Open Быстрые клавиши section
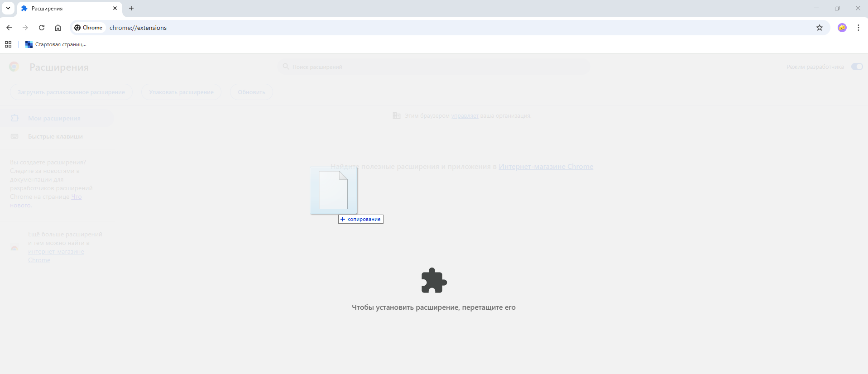This screenshot has height=374, width=868. click(x=55, y=136)
